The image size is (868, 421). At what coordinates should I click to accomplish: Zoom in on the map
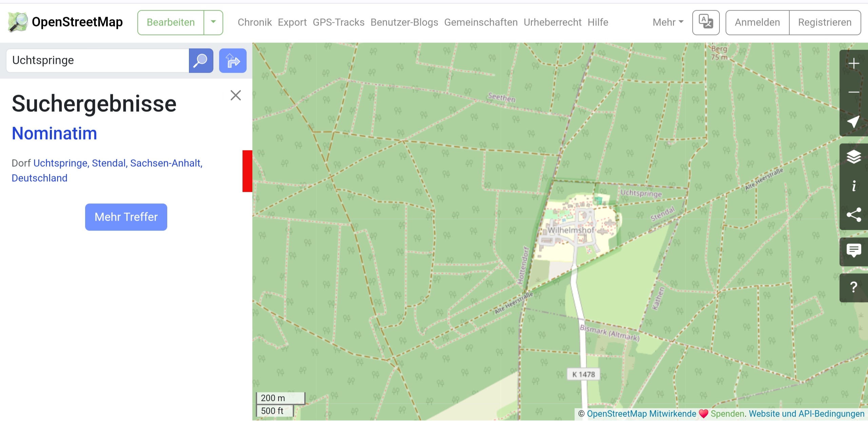[854, 63]
